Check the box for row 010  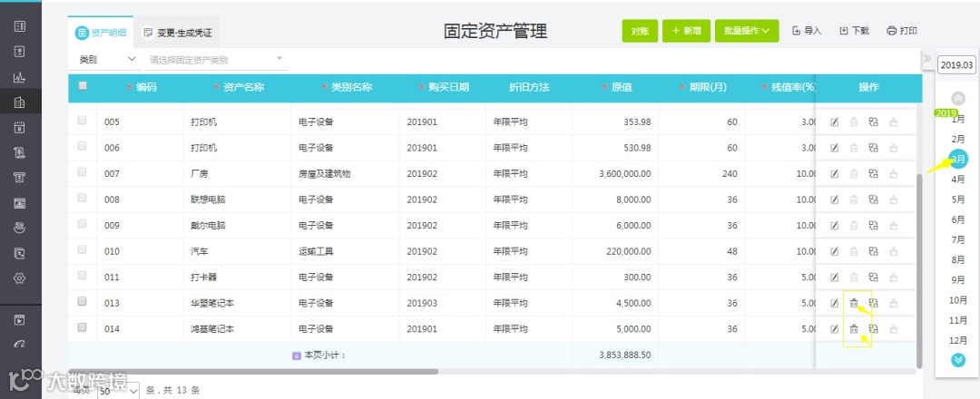(x=82, y=249)
